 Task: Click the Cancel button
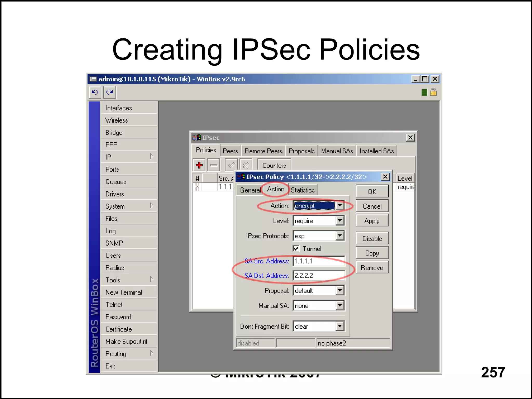coord(372,206)
